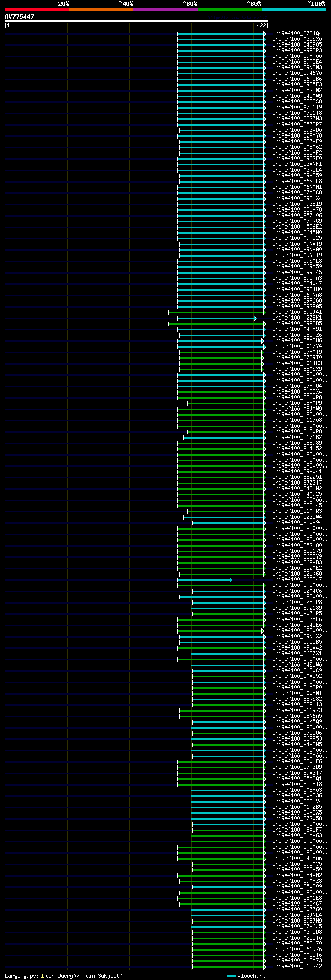Screen dimensions: 331x980
Task: Select label UniRef100_Q6F7X1
Action: (297, 654)
